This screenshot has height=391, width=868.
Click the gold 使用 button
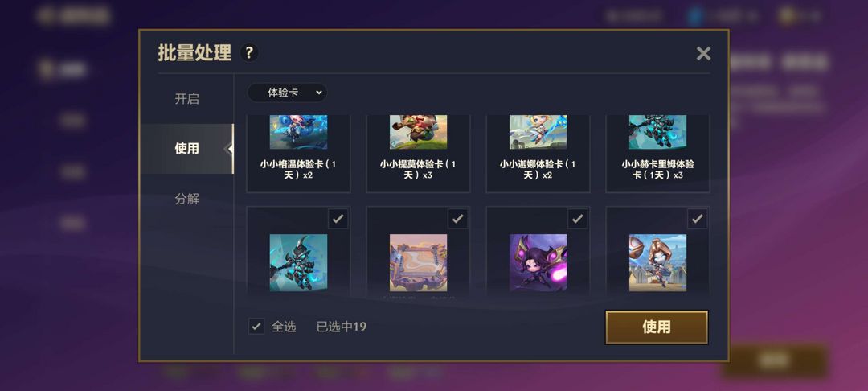[x=657, y=327]
